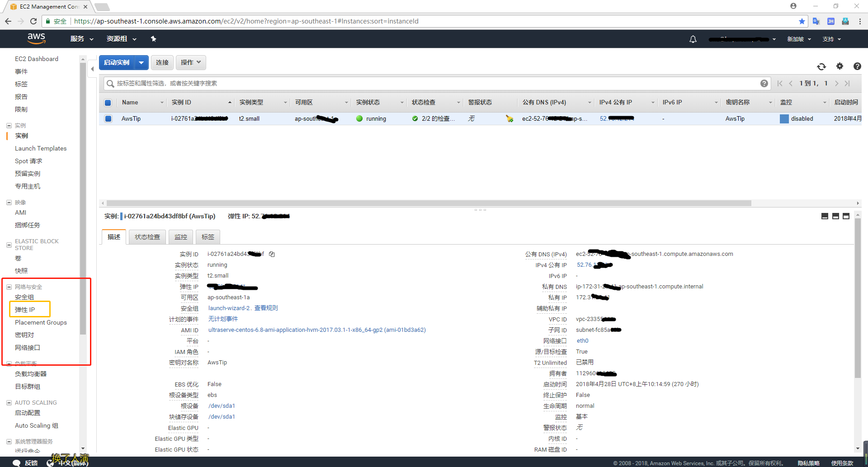Collapse the ELASTIC BLOCK STORE section
868x467 pixels.
(x=9, y=245)
